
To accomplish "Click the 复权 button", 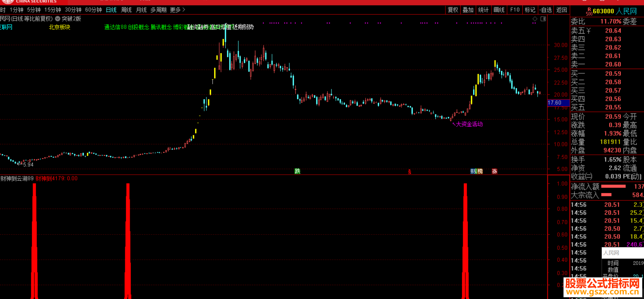I will pos(453,10).
